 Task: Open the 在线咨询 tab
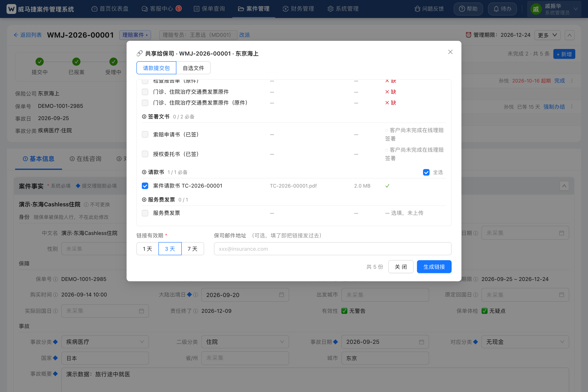tap(85, 159)
